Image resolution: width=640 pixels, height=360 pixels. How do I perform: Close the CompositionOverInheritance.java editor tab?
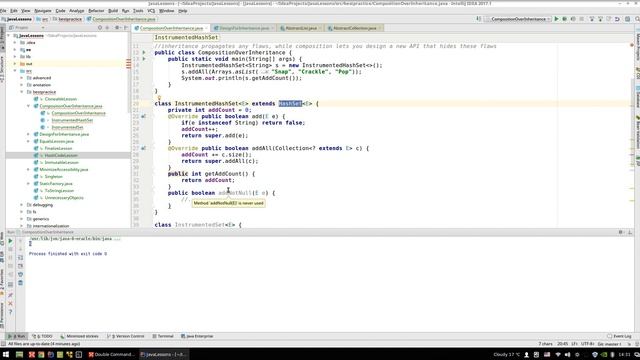[207, 28]
